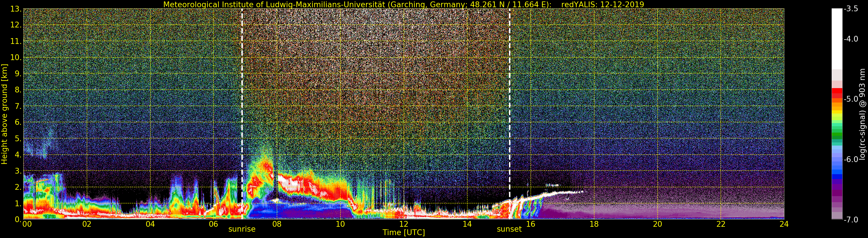Click the plot title mentioning Ludwig-Maximilians-Universität
868x238 pixels.
[403, 4]
